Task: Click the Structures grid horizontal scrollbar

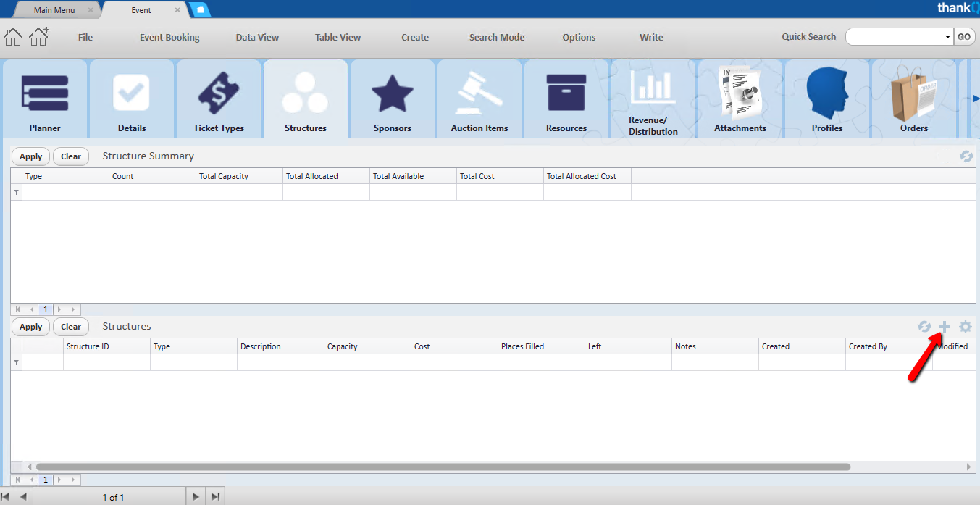Action: point(443,467)
